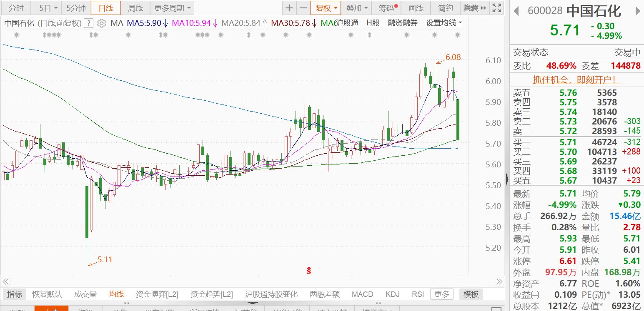Image resolution: width=644 pixels, height=311 pixels.
Task: Switch to the 周线 weekly tab
Action: [135, 8]
